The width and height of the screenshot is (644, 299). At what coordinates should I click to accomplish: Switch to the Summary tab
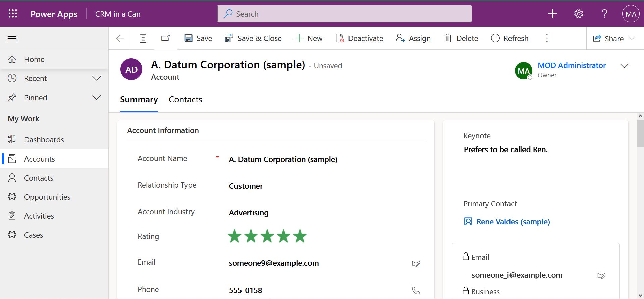click(139, 100)
